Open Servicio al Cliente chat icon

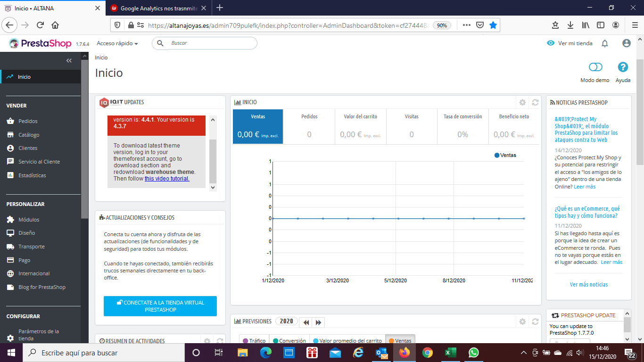[x=10, y=162]
